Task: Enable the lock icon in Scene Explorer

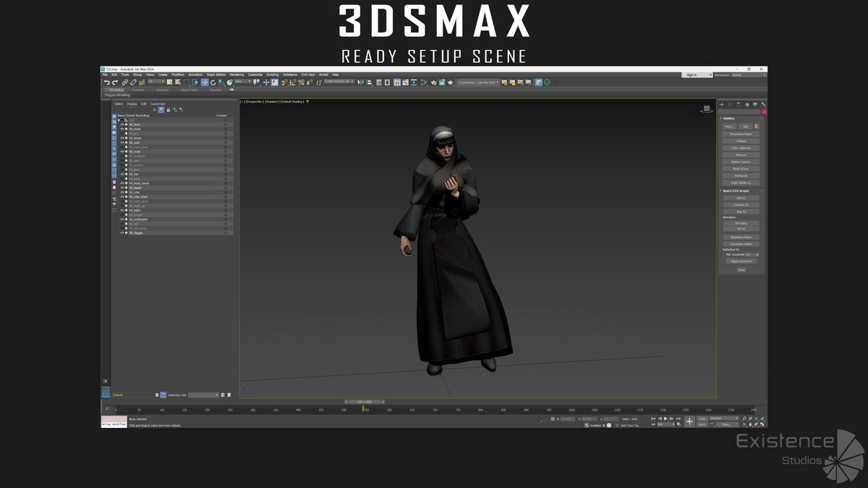Action: click(x=168, y=110)
